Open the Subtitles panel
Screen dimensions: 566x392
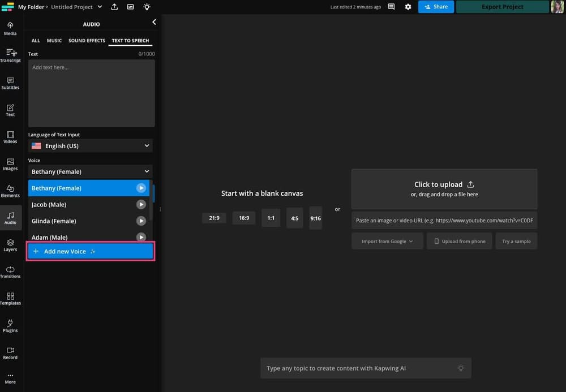click(x=10, y=83)
